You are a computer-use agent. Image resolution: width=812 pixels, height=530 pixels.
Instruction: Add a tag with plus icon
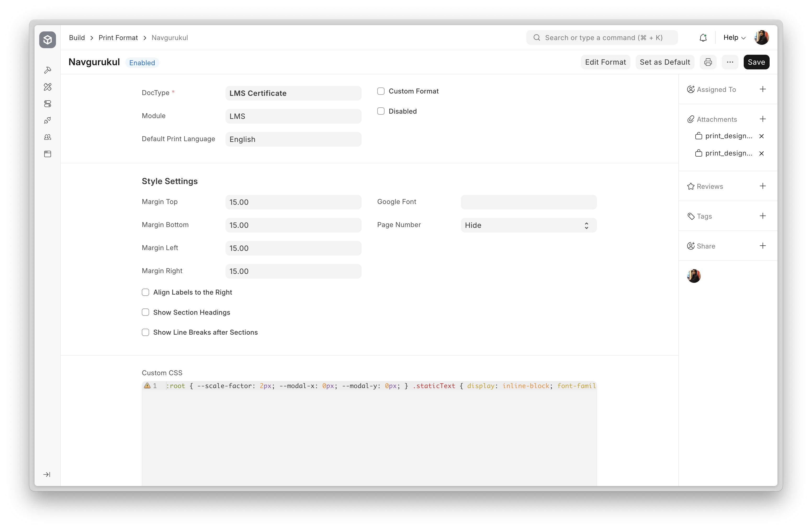click(763, 216)
